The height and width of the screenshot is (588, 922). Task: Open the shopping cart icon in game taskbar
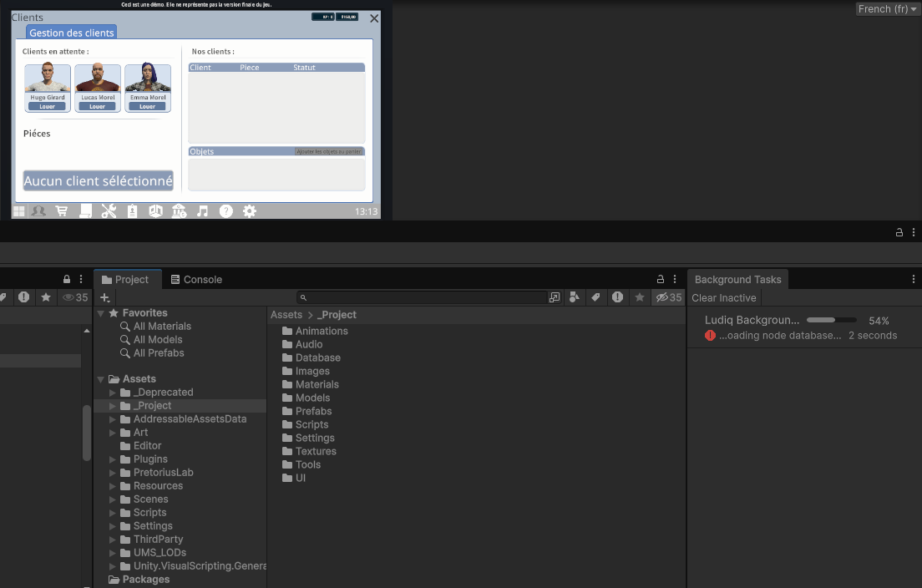[x=62, y=211]
